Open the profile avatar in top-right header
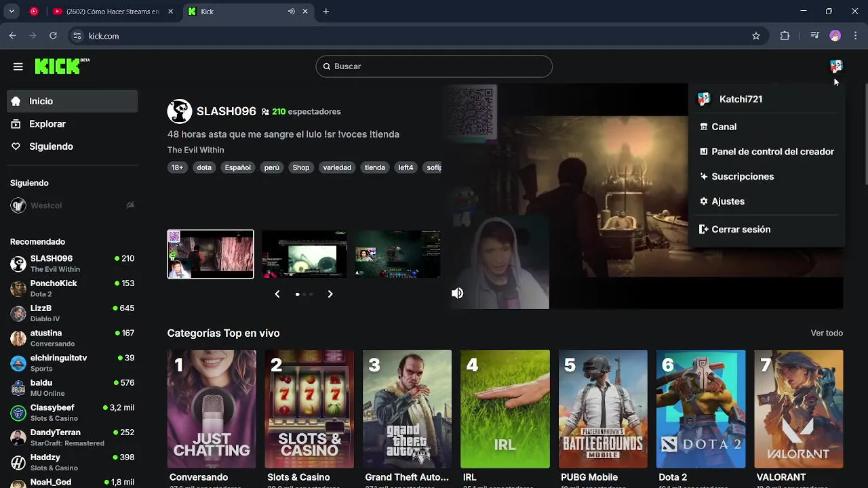The width and height of the screenshot is (868, 488). pos(835,66)
